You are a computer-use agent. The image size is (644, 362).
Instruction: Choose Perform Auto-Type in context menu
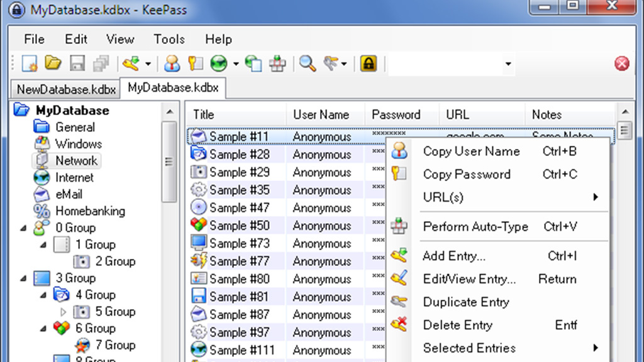498,226
